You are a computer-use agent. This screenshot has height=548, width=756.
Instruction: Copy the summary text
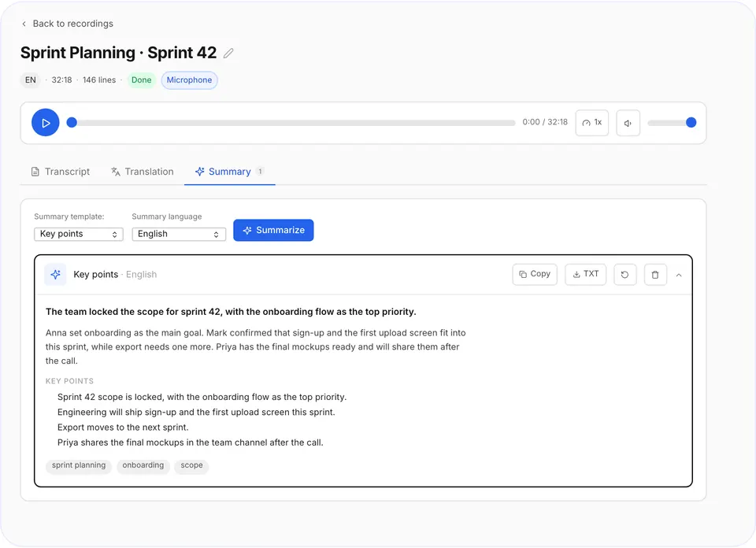(535, 274)
